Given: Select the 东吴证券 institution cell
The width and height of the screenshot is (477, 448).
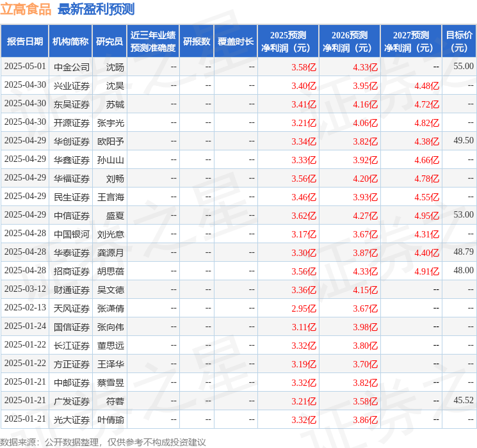Looking at the screenshot, I should [x=72, y=104].
